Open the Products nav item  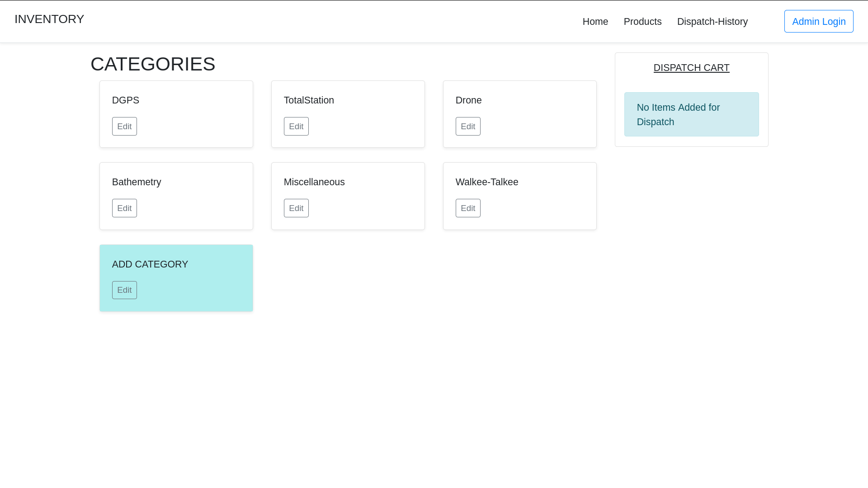coord(642,22)
